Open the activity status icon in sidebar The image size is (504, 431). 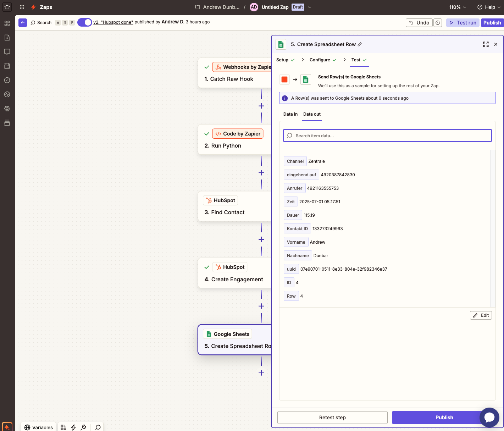(7, 94)
